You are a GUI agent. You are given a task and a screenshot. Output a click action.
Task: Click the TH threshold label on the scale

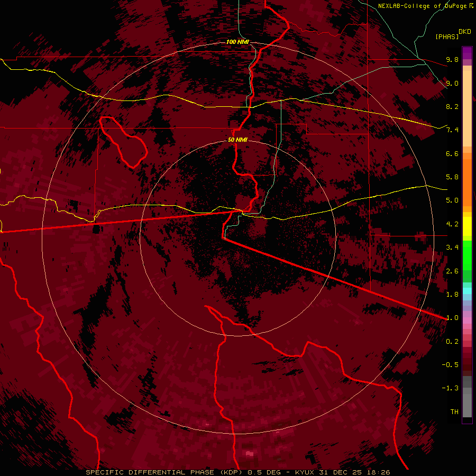454,412
